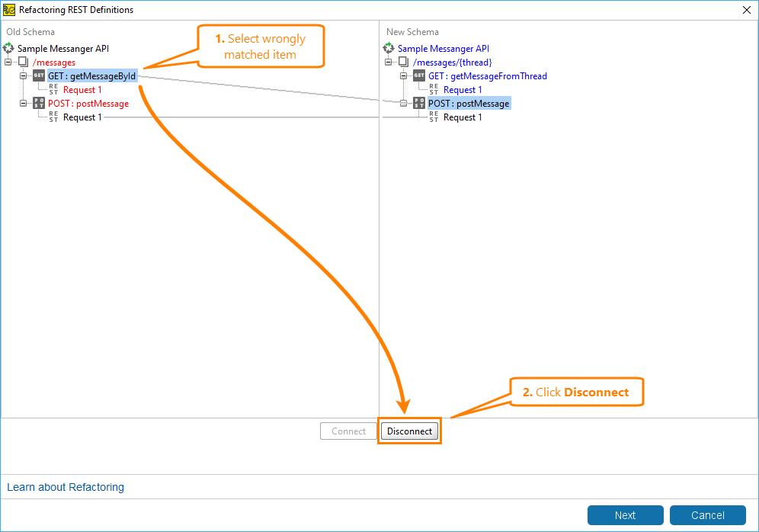759x532 pixels.
Task: Click the Next button
Action: (625, 514)
